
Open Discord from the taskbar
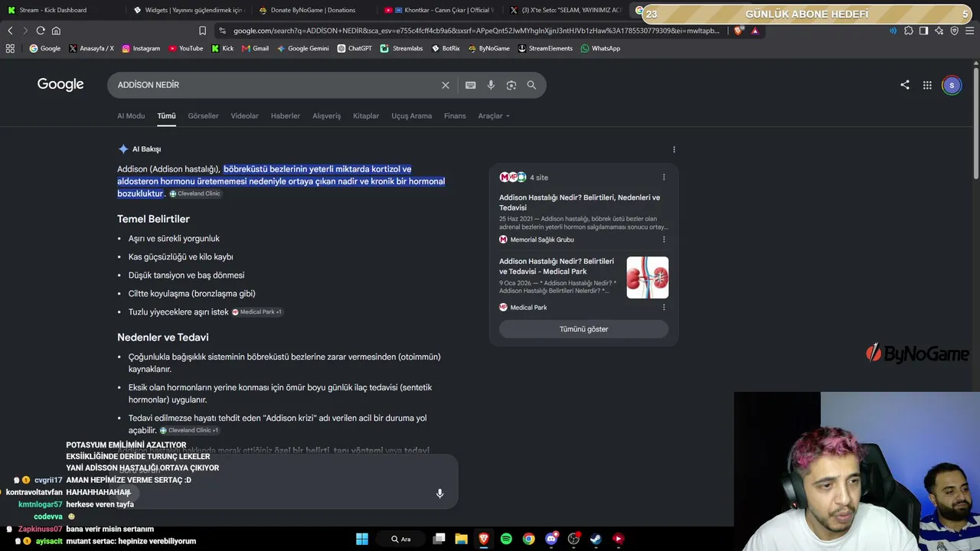point(551,539)
